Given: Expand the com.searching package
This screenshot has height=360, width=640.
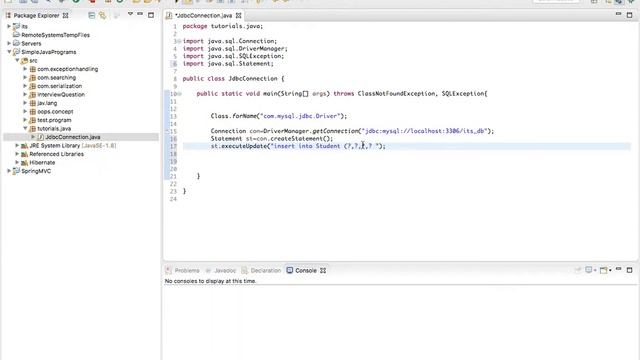Looking at the screenshot, I should click(x=25, y=77).
